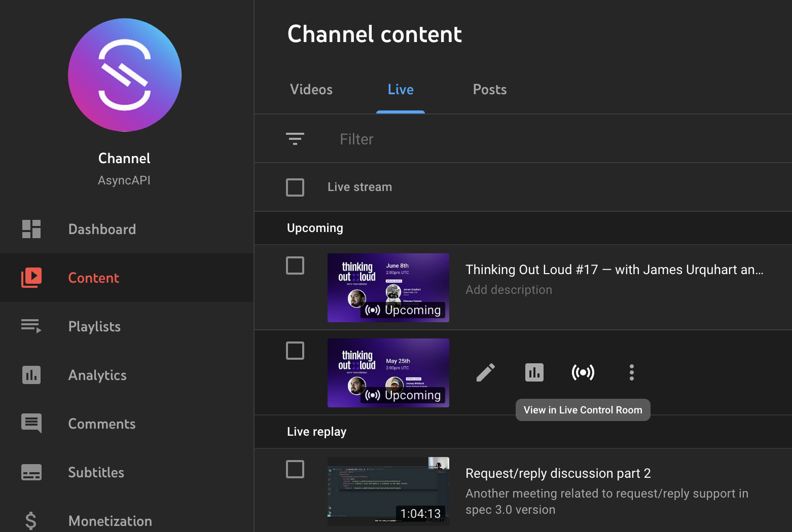Open May 25th Thinking Out Loud thumbnail
Viewport: 792px width, 532px height.
pyautogui.click(x=388, y=373)
